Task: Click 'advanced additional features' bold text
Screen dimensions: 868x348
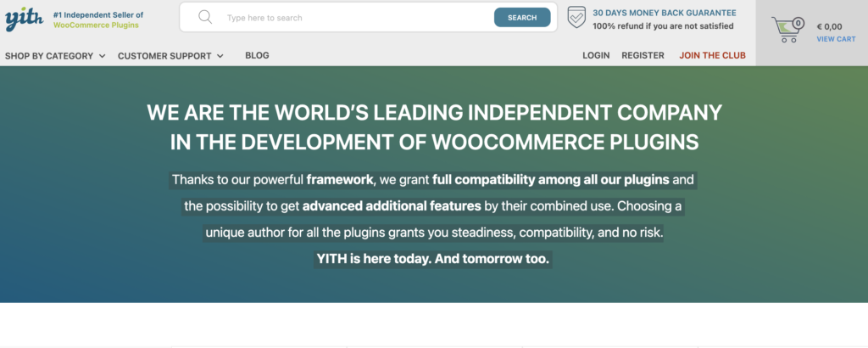Action: tap(392, 207)
